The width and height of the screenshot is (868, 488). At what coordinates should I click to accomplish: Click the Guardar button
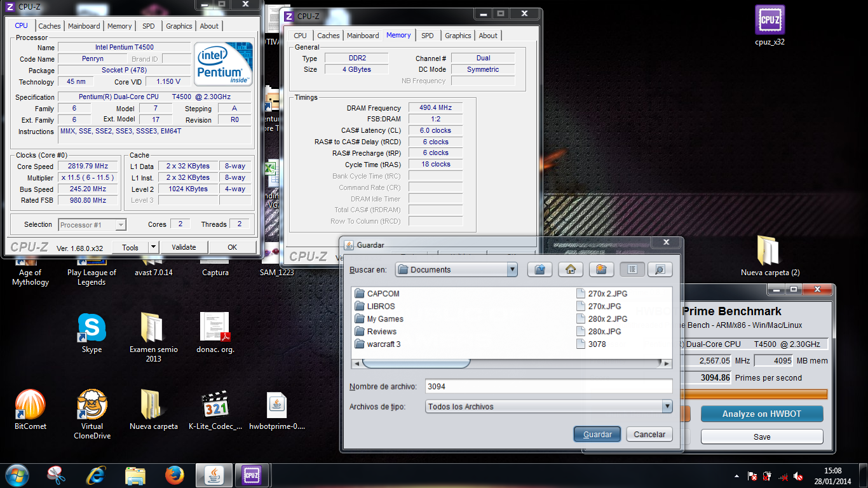pyautogui.click(x=597, y=434)
